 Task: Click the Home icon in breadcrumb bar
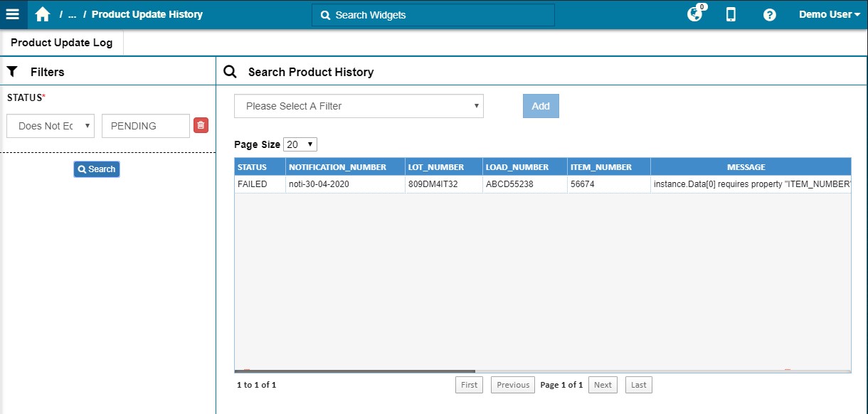pos(42,14)
